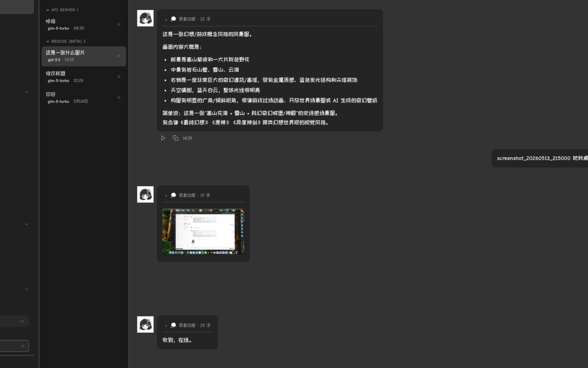Delete the 哈哈 conversation with its X icon
588x368 pixels.
pos(119,24)
